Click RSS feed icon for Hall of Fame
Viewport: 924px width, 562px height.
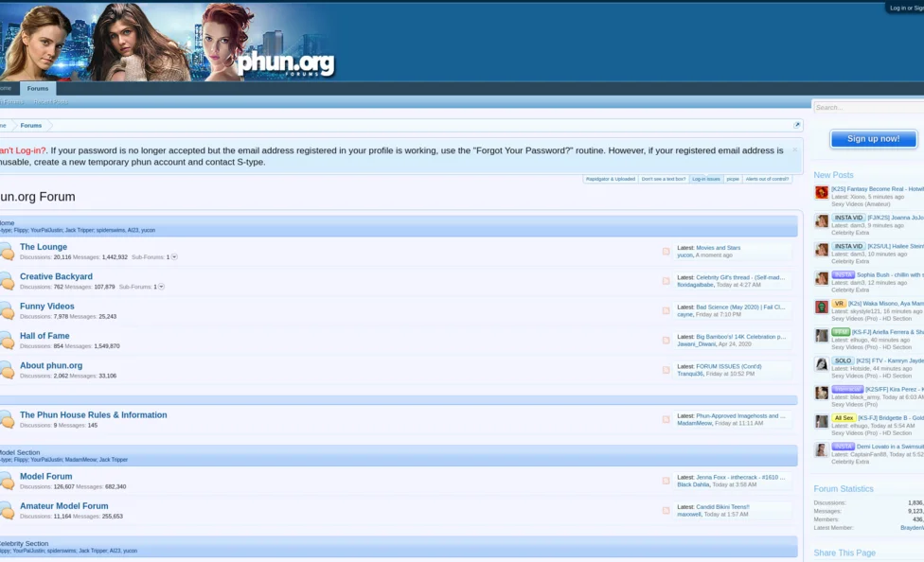click(666, 341)
